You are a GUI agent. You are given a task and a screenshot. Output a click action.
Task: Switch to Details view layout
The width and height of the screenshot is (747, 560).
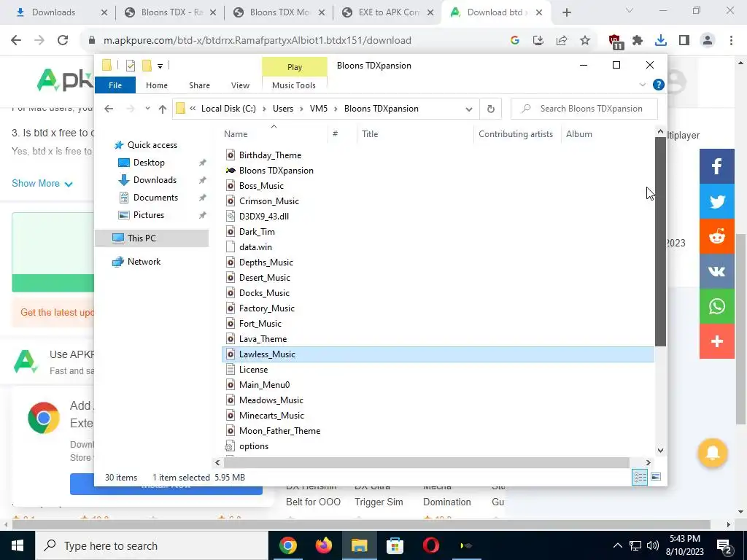click(640, 477)
